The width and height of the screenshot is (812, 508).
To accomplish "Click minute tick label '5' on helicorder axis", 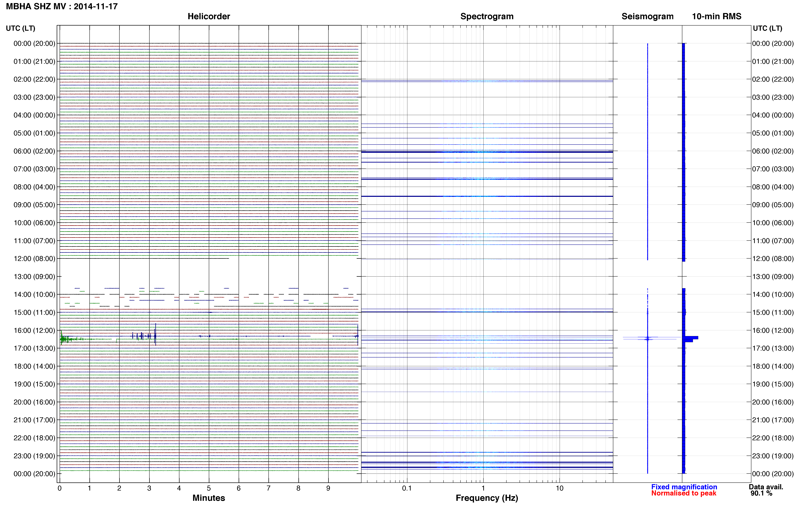I will 209,488.
